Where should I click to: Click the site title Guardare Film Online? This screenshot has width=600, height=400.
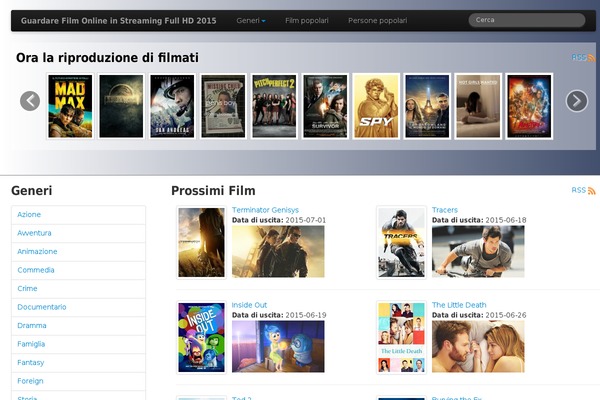coord(118,21)
